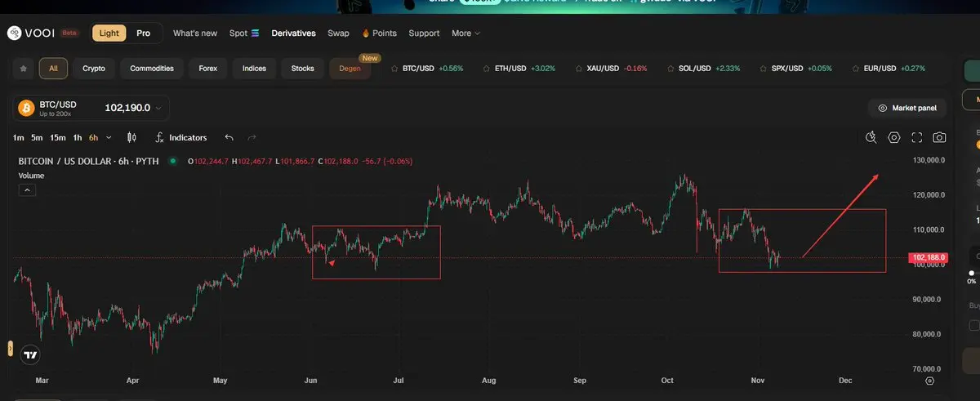Click Sep label on time axis
Image resolution: width=980 pixels, height=401 pixels.
tap(580, 381)
